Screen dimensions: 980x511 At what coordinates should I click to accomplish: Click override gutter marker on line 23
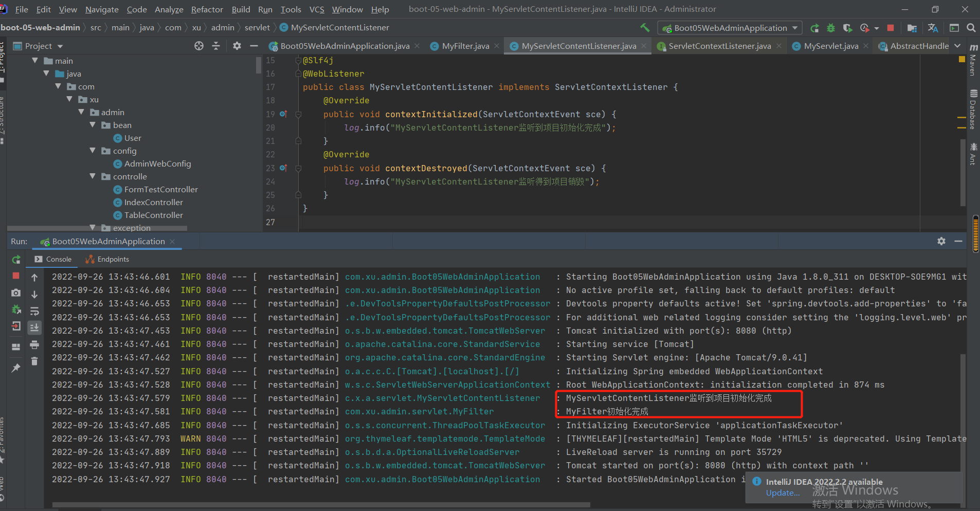pyautogui.click(x=283, y=168)
